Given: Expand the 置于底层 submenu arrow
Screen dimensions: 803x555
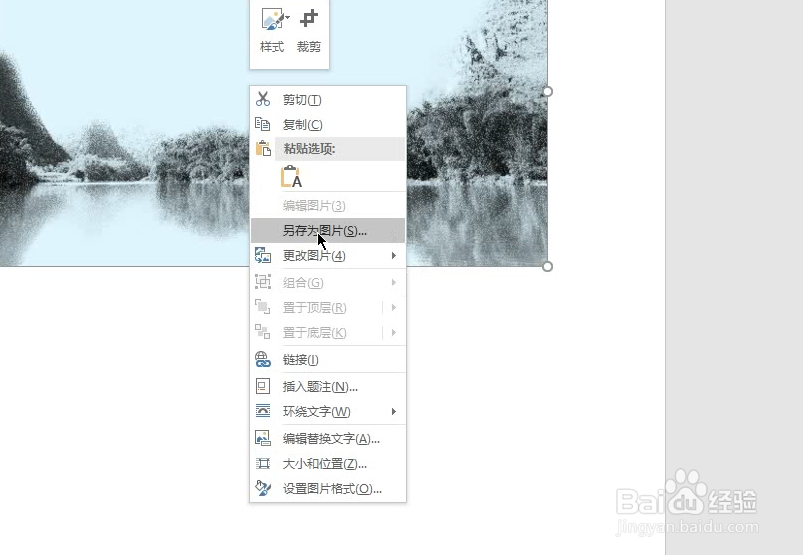Looking at the screenshot, I should click(393, 333).
